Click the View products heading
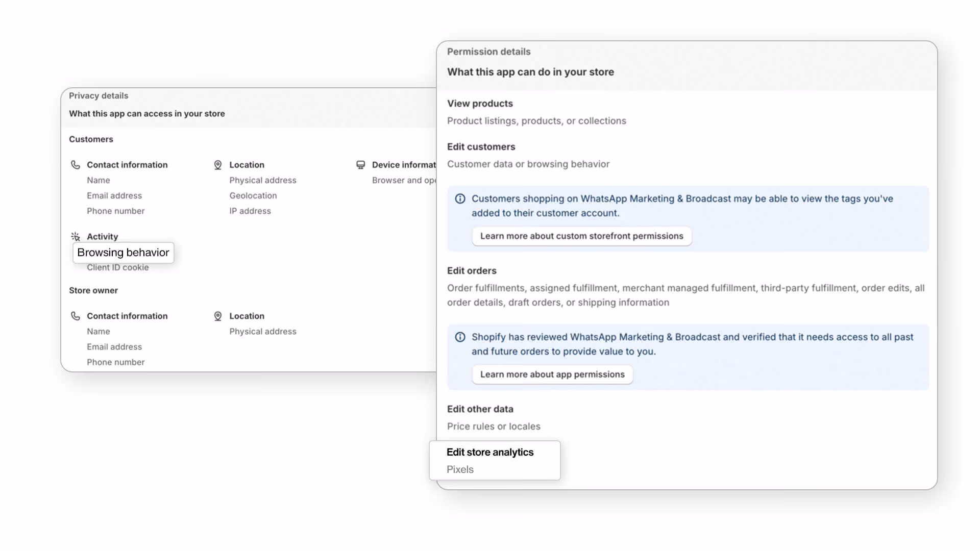 [x=480, y=103]
